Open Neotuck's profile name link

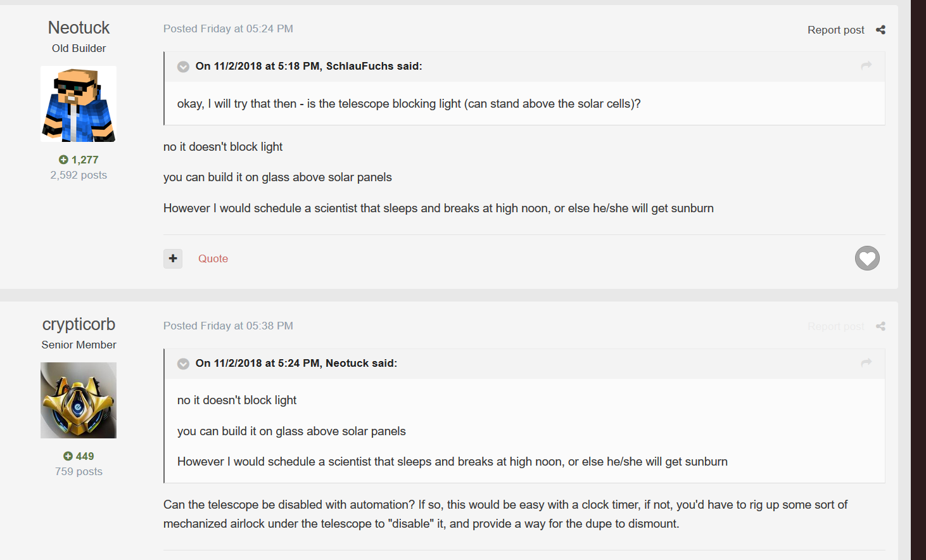click(x=79, y=28)
